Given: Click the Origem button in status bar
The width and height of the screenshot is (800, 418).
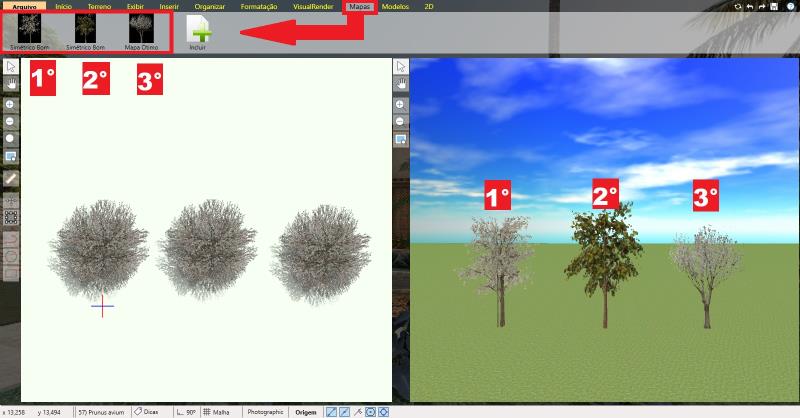Looking at the screenshot, I should tap(306, 411).
